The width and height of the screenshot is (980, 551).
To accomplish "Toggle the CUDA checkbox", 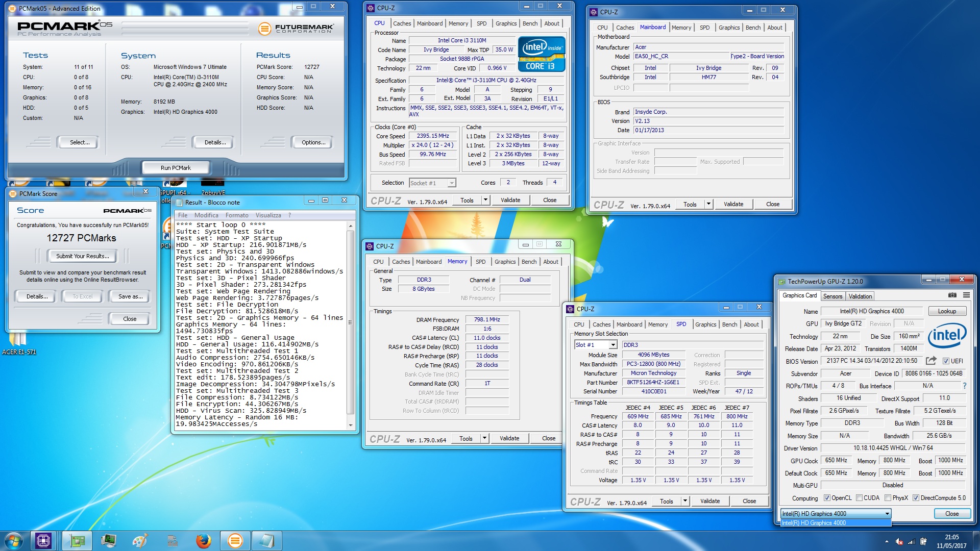I will 859,498.
